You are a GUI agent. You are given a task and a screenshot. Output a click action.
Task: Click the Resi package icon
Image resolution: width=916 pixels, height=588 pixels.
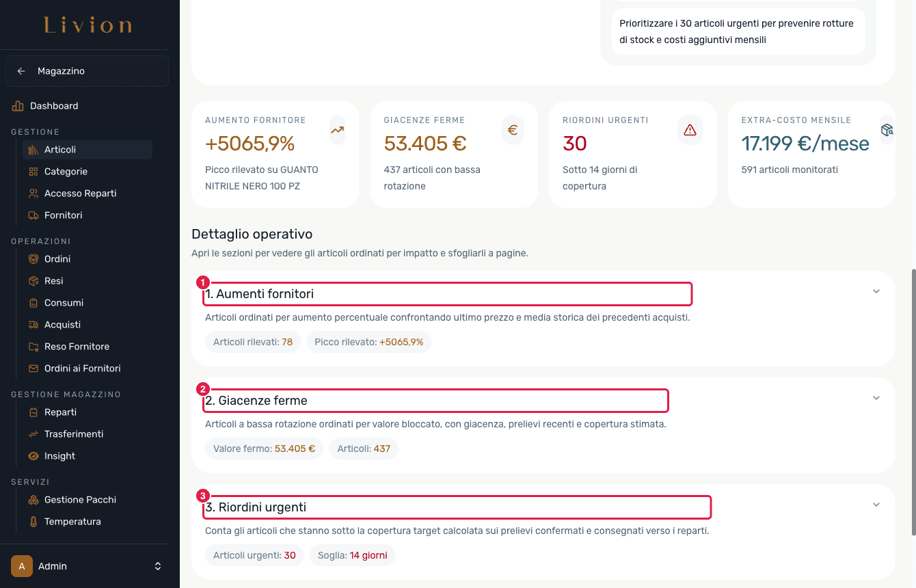tap(33, 281)
